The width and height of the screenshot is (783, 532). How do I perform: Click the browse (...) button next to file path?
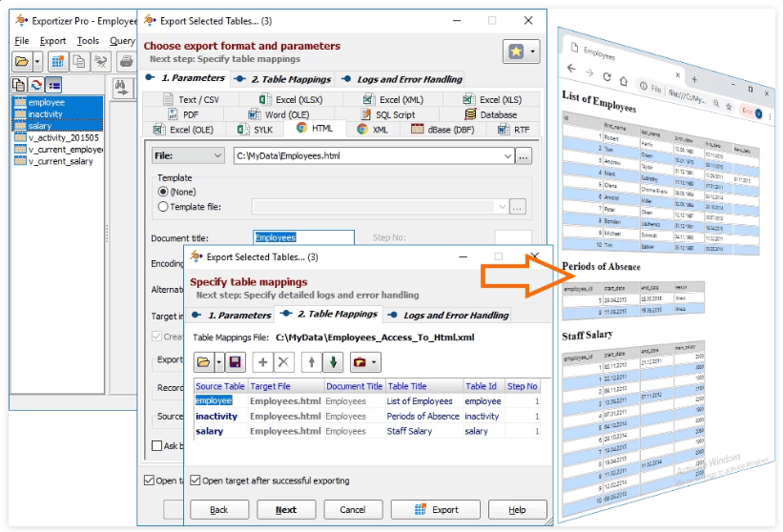523,156
